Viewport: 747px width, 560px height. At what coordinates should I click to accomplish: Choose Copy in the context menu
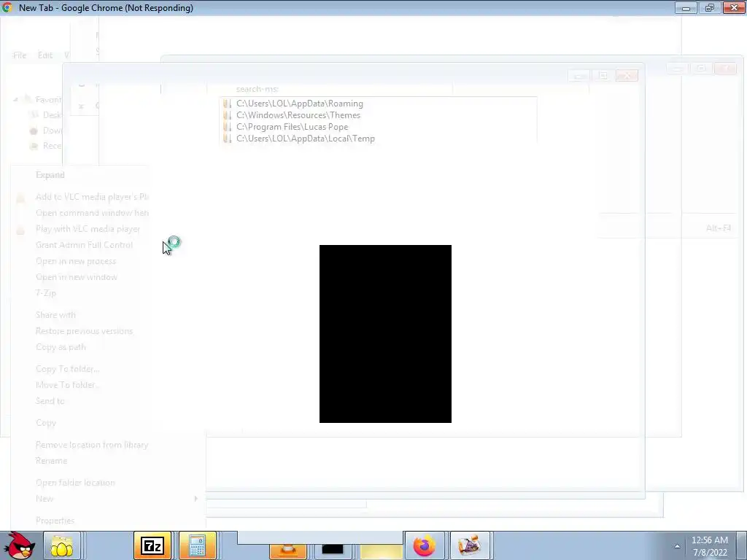tap(46, 423)
